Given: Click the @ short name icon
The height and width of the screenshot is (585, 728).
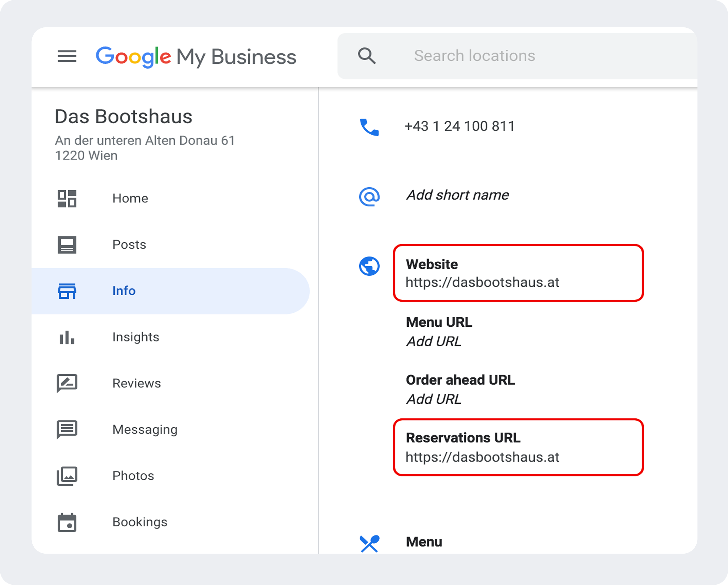Looking at the screenshot, I should [x=369, y=196].
